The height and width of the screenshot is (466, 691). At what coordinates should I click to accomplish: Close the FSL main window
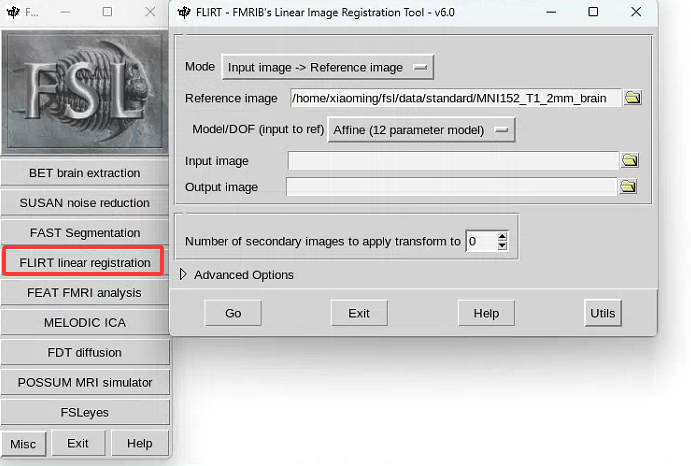click(x=150, y=12)
